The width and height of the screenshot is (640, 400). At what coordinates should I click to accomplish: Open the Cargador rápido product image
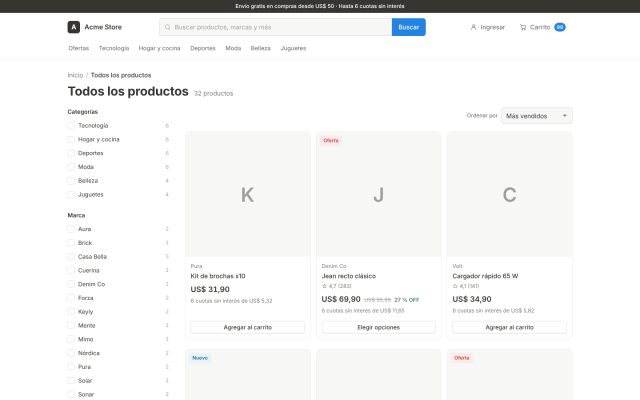coord(509,195)
